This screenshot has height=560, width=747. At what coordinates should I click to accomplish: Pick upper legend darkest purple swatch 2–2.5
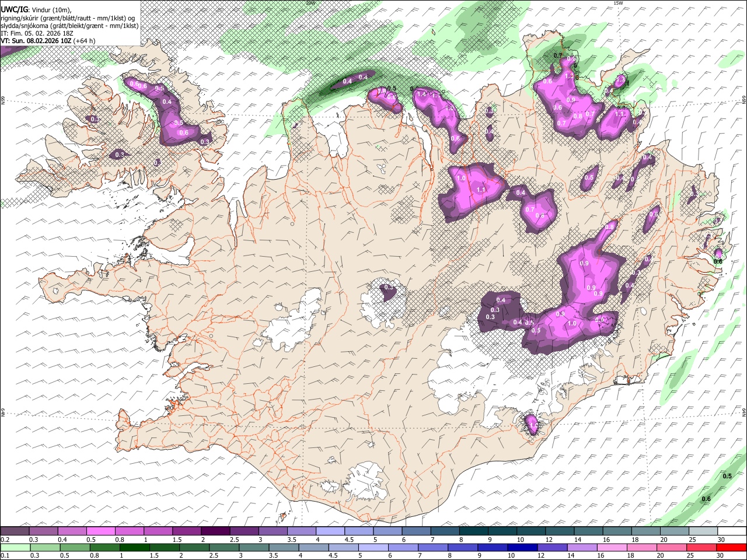click(215, 531)
